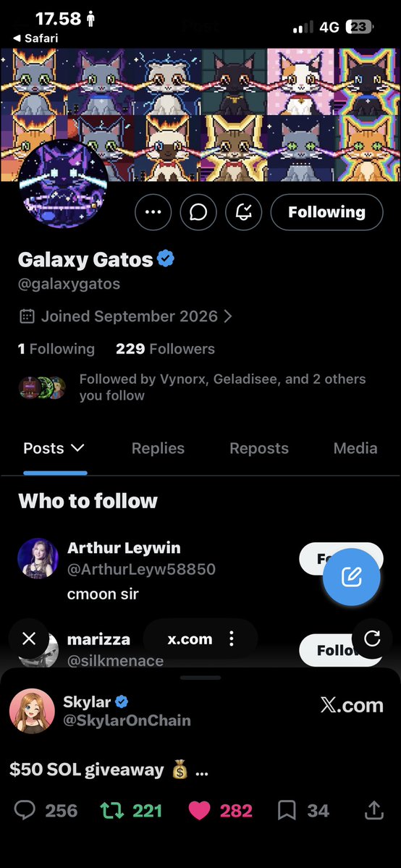Open the three-dot more options button
The height and width of the screenshot is (868, 401).
click(x=153, y=212)
